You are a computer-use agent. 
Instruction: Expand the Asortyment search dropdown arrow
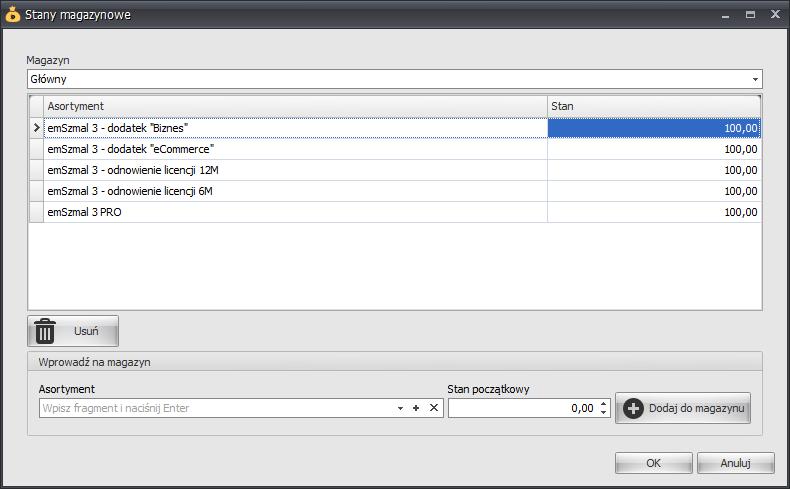(400, 408)
